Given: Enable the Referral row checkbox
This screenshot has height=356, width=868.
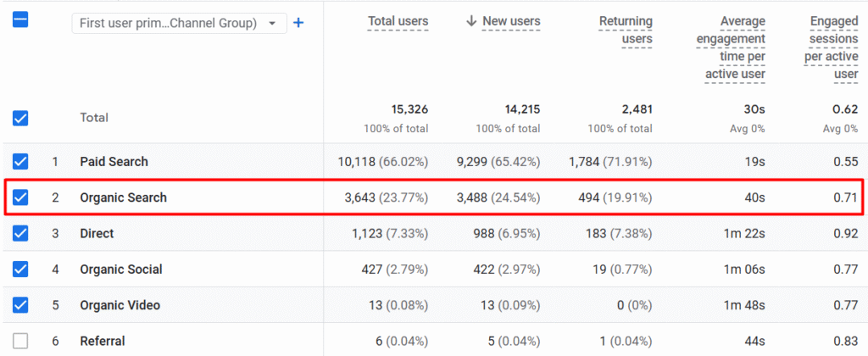Looking at the screenshot, I should [20, 341].
